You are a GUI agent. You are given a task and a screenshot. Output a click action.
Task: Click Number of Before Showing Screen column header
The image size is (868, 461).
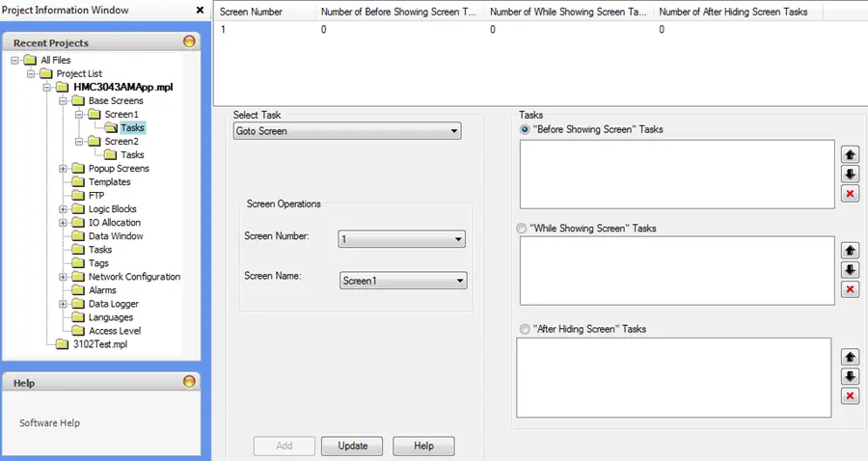click(399, 12)
